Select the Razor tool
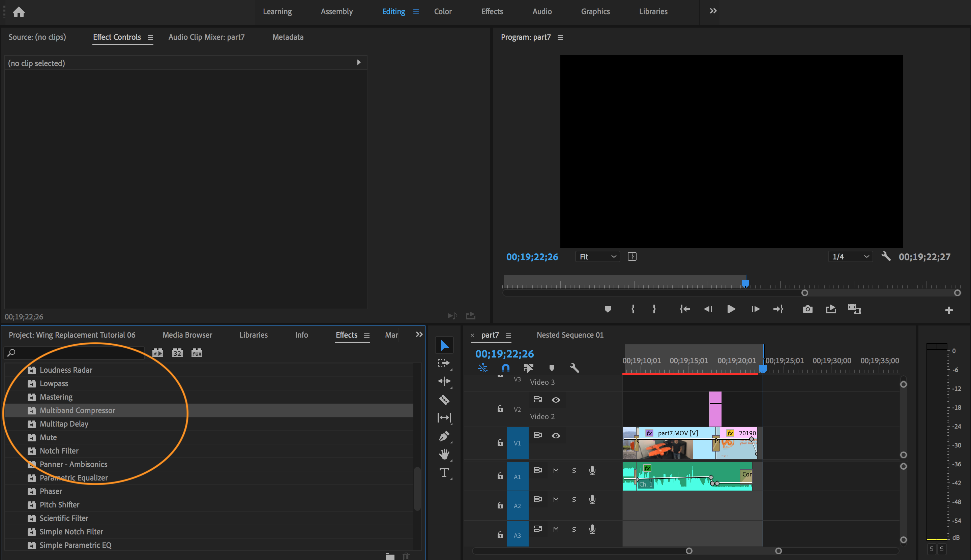 pos(444,400)
